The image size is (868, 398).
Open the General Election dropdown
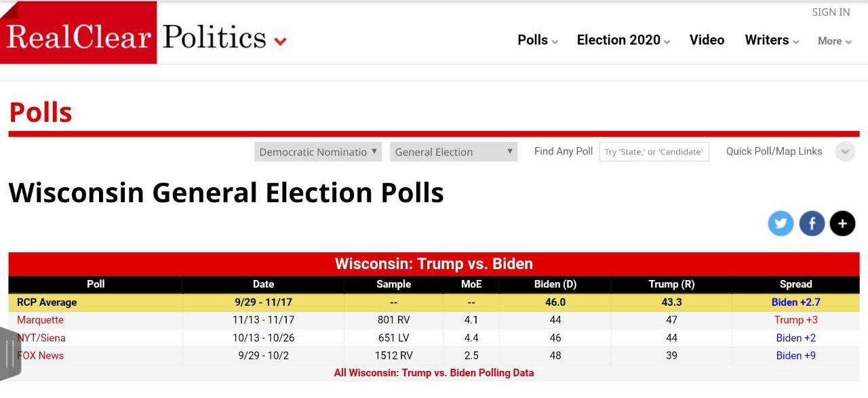point(454,152)
